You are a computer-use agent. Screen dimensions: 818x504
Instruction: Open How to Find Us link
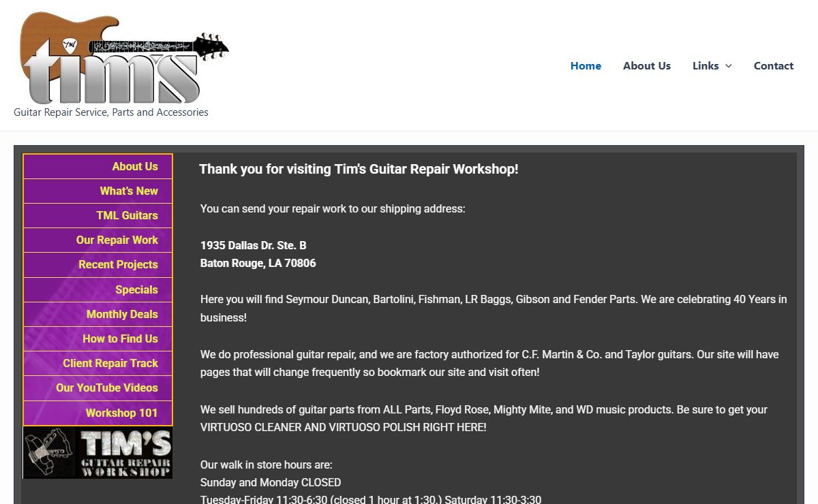pos(97,338)
